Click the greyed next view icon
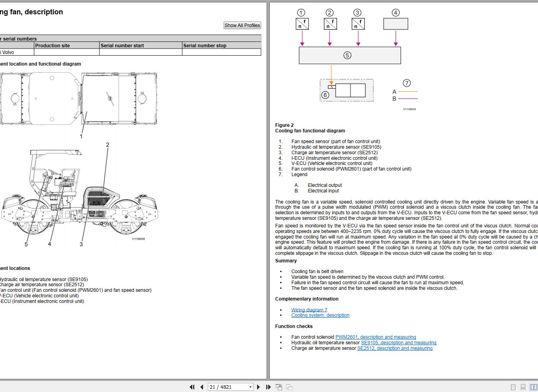 tap(289, 387)
